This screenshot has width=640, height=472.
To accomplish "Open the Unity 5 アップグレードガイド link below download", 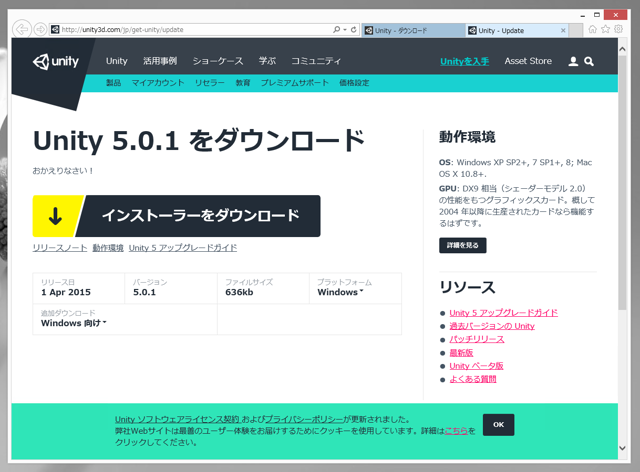I will tap(183, 248).
